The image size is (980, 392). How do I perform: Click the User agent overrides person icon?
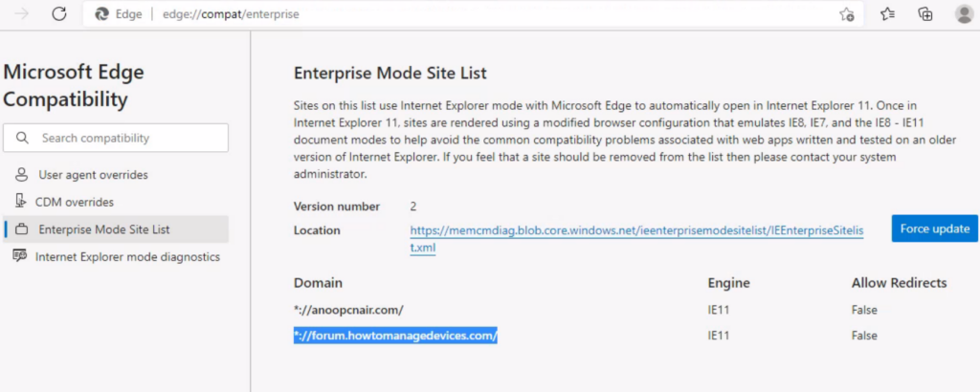pos(21,175)
